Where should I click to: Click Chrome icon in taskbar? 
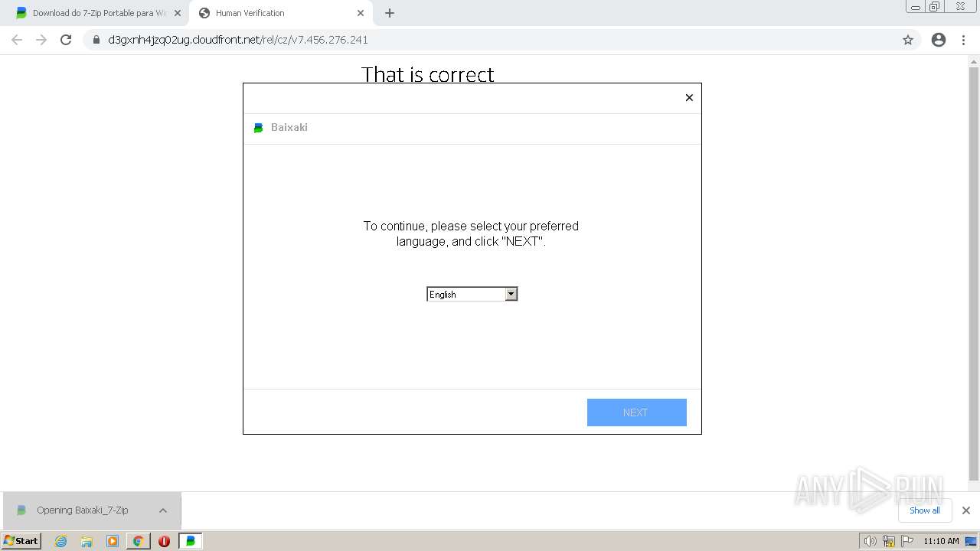(x=139, y=541)
